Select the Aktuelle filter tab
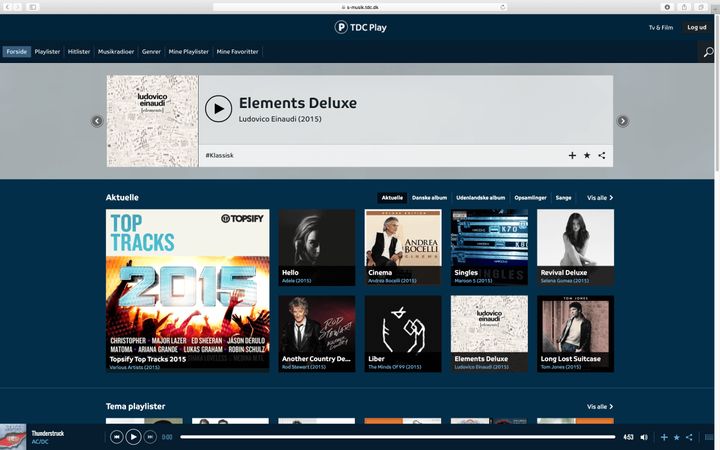Screen dimensions: 720x450 (x=392, y=198)
